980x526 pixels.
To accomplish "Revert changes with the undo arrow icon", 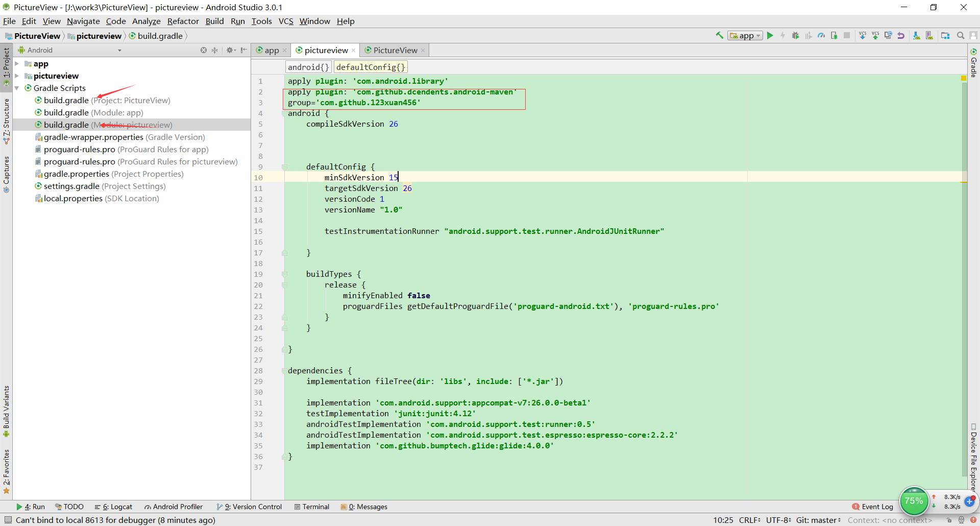I will pos(901,35).
